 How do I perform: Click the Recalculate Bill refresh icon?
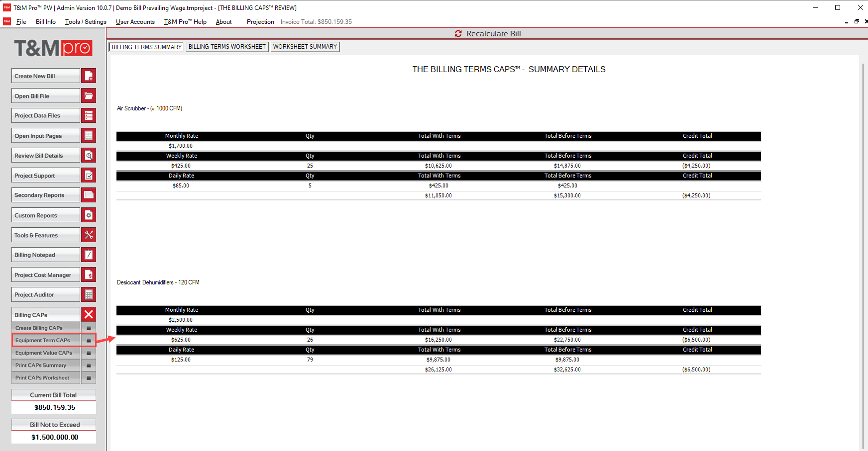(x=458, y=33)
